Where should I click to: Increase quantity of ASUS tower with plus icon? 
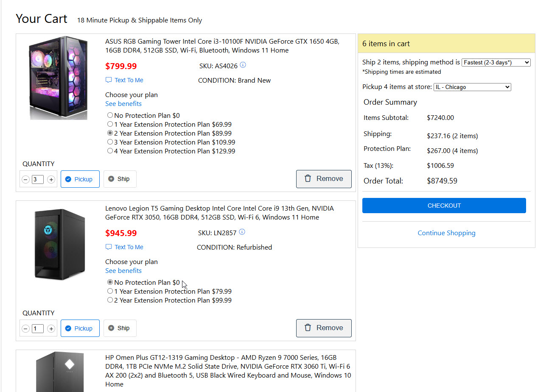(51, 180)
